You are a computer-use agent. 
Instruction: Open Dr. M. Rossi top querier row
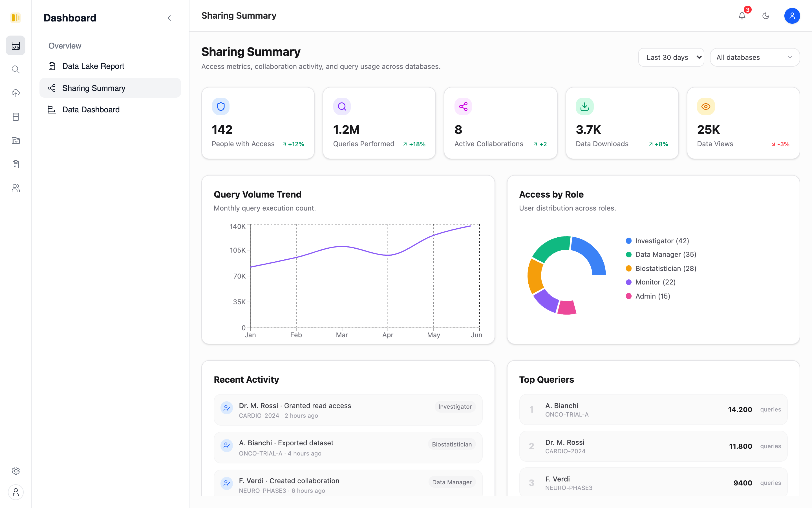tap(653, 446)
